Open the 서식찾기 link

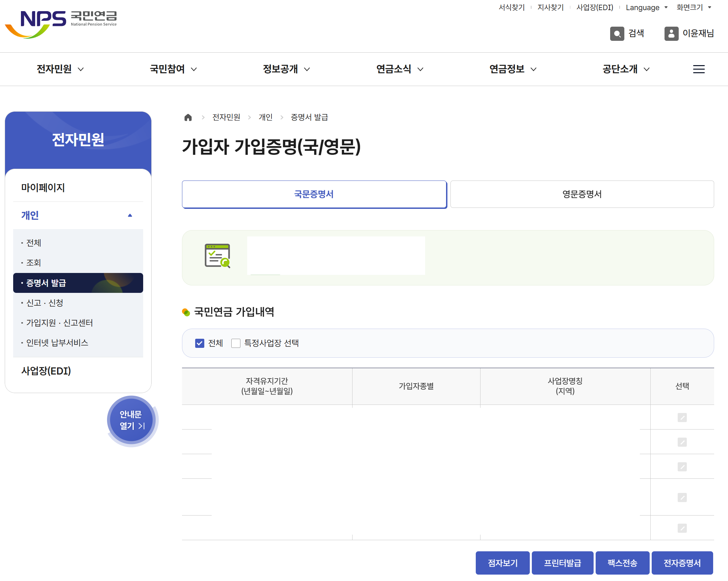[x=512, y=7]
